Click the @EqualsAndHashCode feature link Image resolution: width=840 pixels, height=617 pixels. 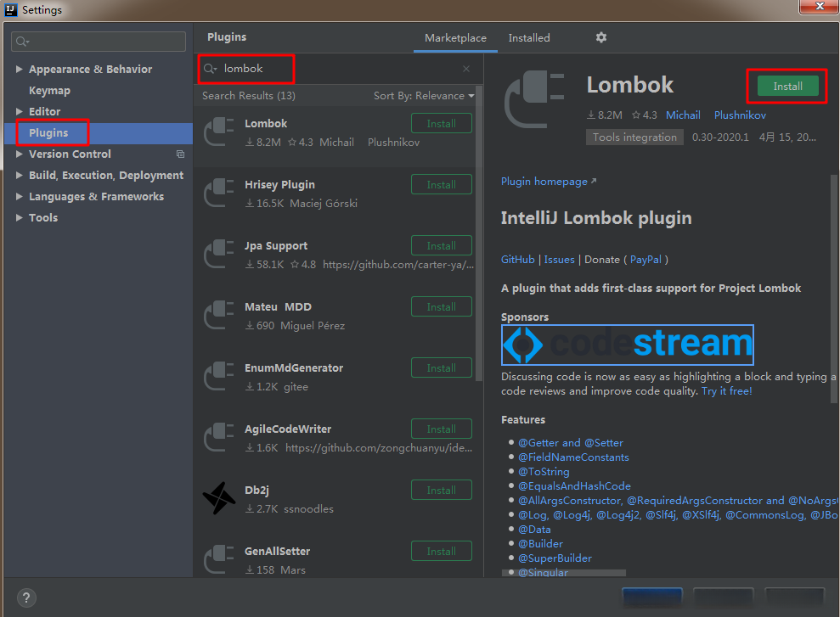(574, 486)
